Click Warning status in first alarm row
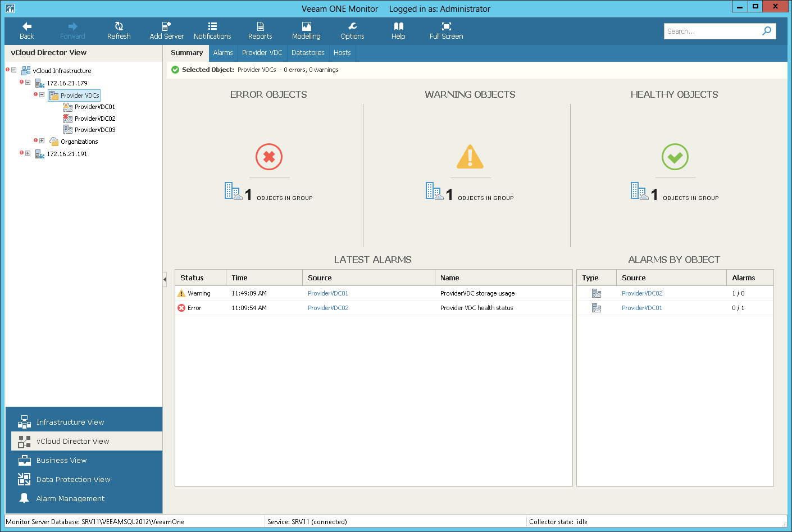Image resolution: width=792 pixels, height=532 pixels. pos(199,293)
